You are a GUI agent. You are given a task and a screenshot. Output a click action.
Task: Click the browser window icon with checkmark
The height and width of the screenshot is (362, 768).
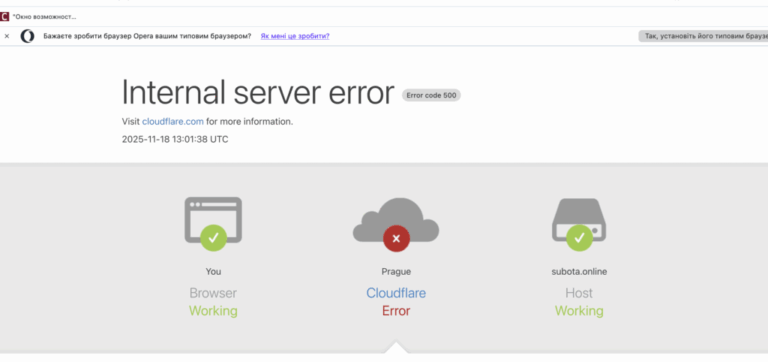213,224
